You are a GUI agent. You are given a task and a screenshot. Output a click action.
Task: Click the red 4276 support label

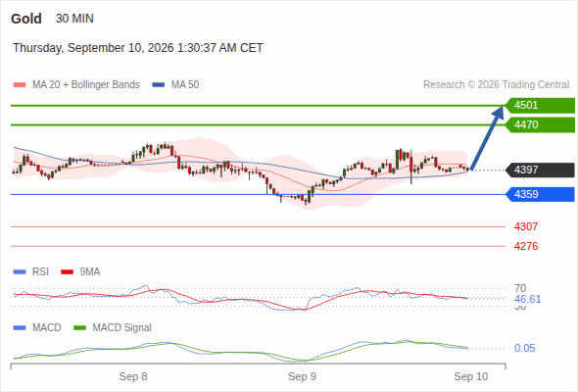pyautogui.click(x=526, y=246)
